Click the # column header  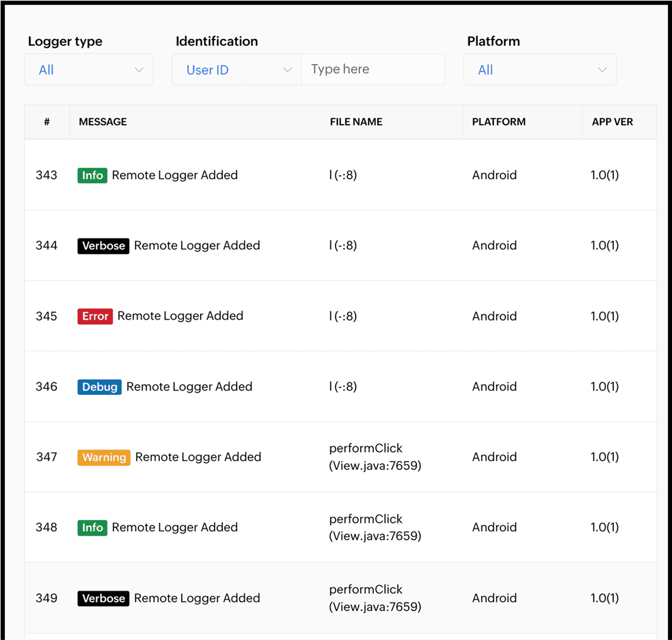[x=47, y=122]
